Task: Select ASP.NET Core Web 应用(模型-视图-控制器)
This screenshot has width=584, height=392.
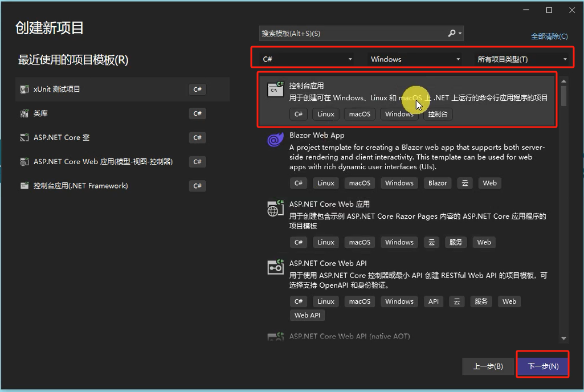Action: tap(122, 162)
